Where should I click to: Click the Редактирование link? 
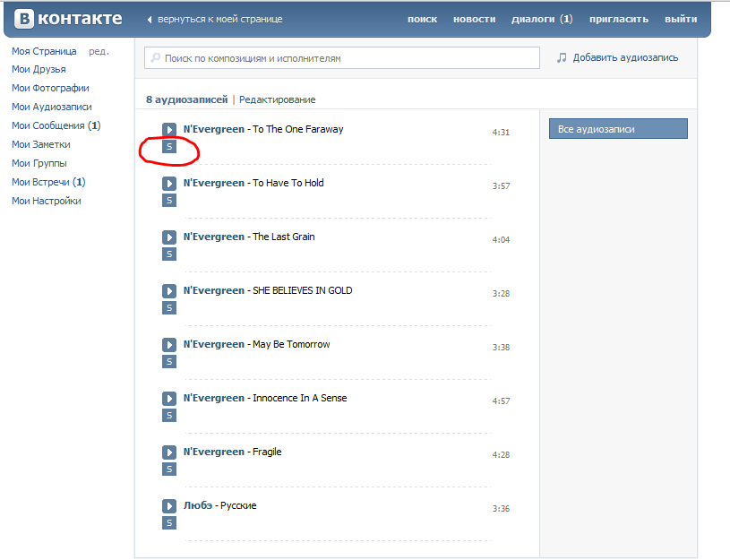(277, 99)
